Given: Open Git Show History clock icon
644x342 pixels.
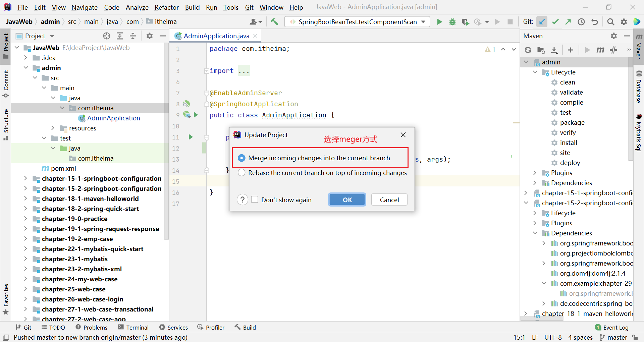Looking at the screenshot, I should coord(581,22).
